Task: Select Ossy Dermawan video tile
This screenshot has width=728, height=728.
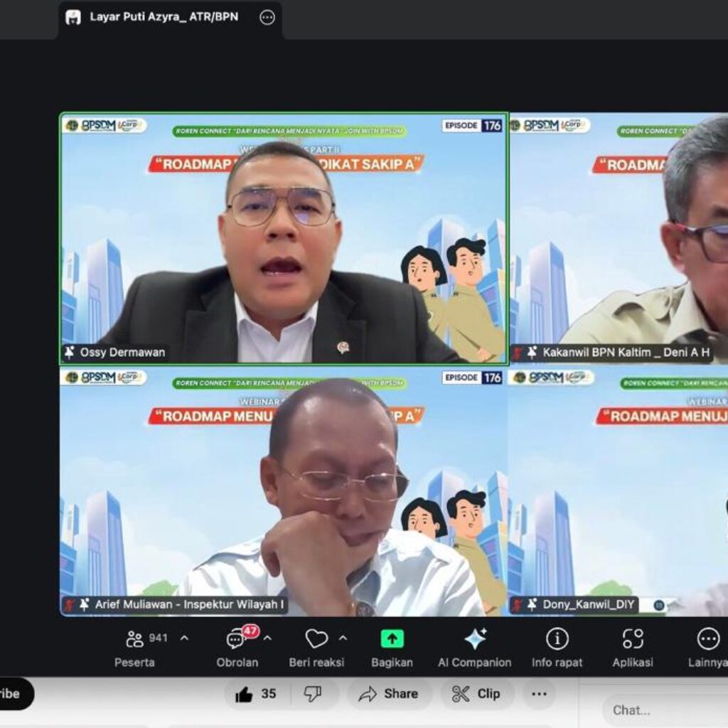Action: 284,237
